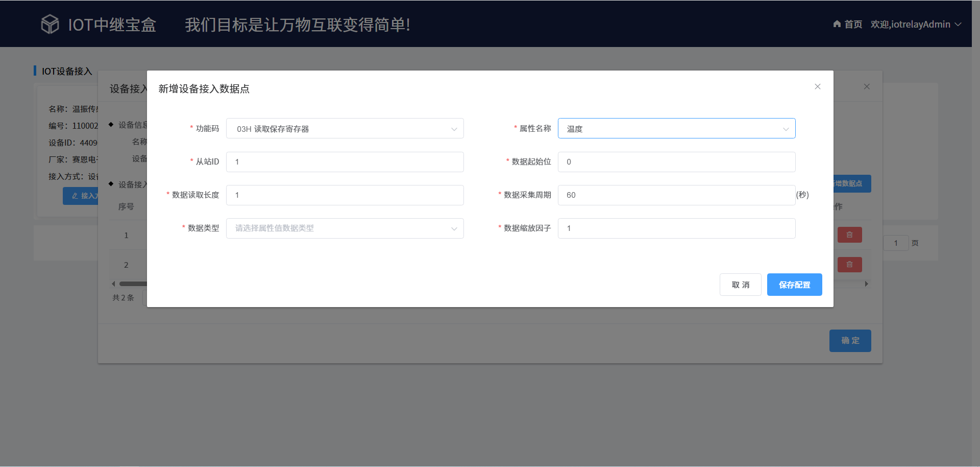The height and width of the screenshot is (467, 980).
Task: Click the home icon in header
Action: (837, 24)
